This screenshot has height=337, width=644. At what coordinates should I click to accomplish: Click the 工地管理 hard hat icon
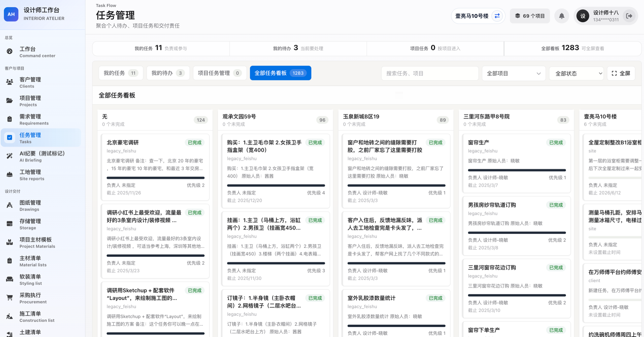10,175
